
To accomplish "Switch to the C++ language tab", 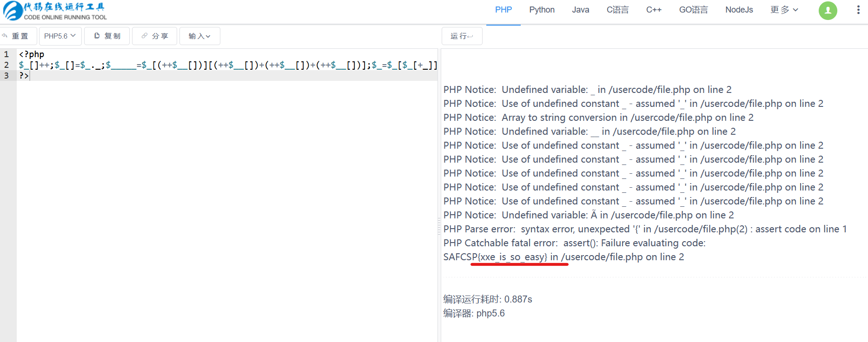I will [x=654, y=10].
